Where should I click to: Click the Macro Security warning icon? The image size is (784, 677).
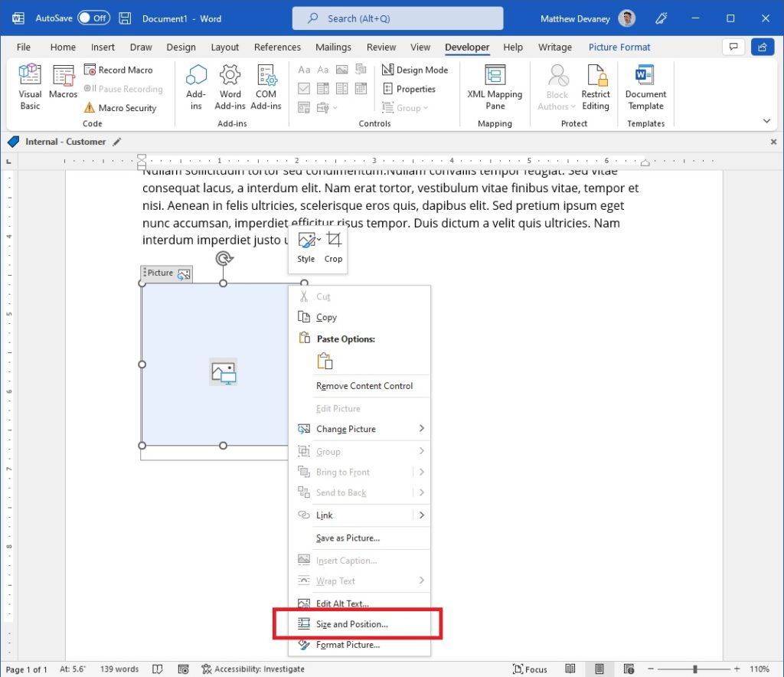pyautogui.click(x=90, y=107)
